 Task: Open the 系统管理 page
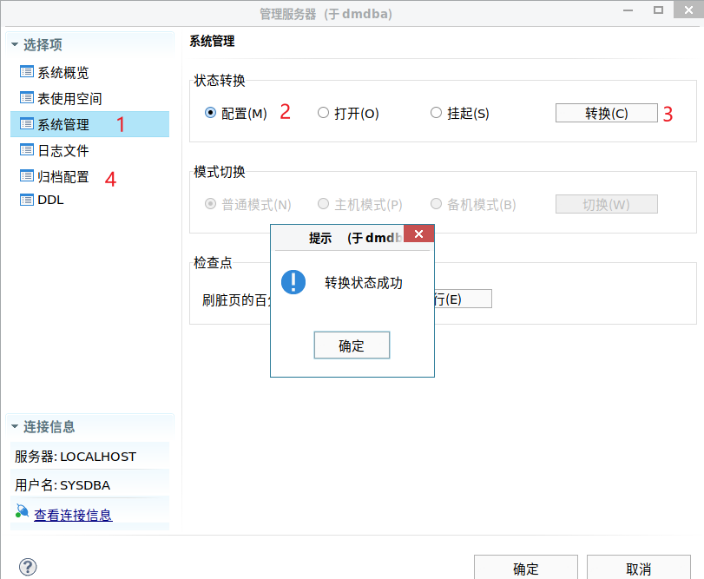pyautogui.click(x=90, y=124)
